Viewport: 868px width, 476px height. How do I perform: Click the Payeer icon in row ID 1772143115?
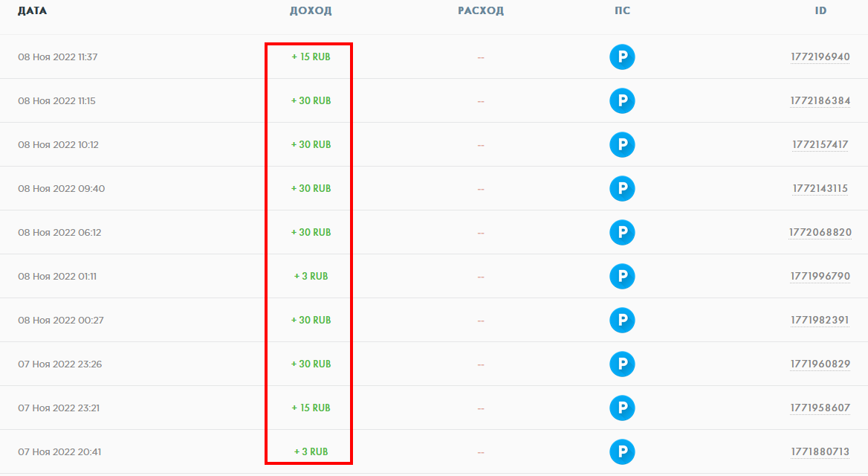pyautogui.click(x=622, y=188)
